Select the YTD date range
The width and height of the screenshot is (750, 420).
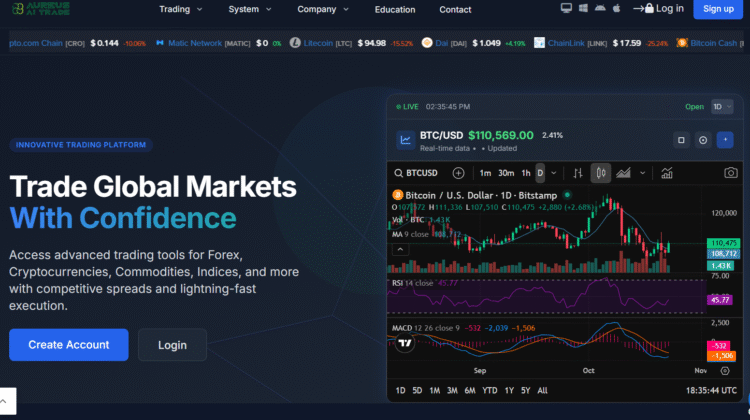(490, 390)
